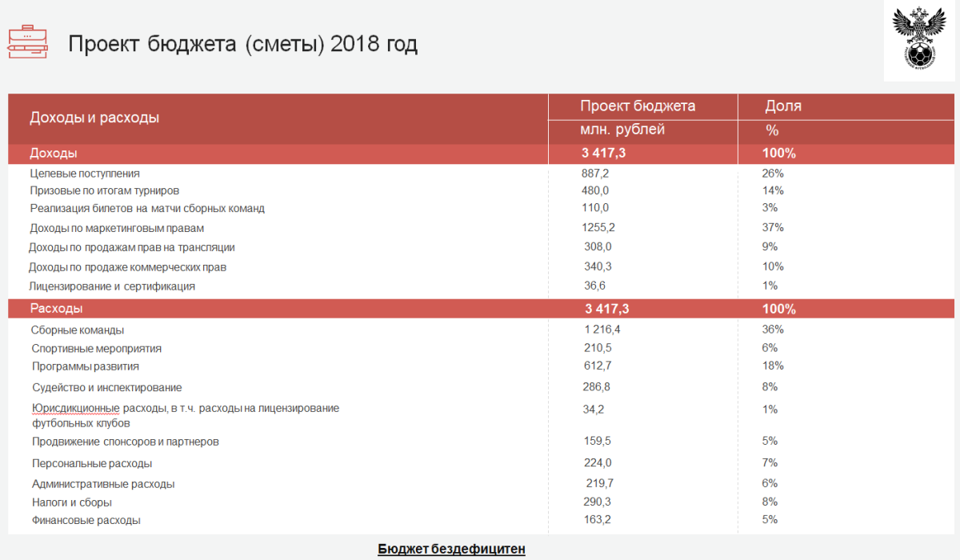Select 'Административные расходы'
Image resolution: width=960 pixels, height=560 pixels.
click(103, 484)
